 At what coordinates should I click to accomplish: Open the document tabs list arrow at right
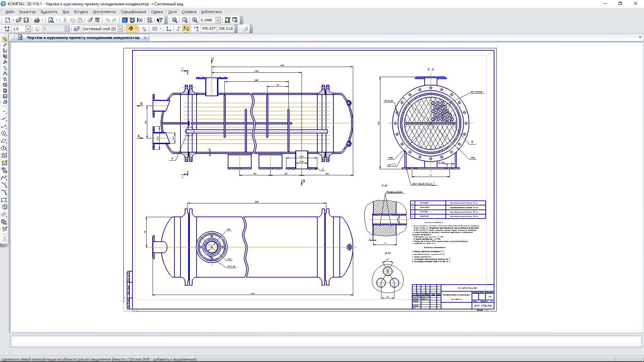640,38
